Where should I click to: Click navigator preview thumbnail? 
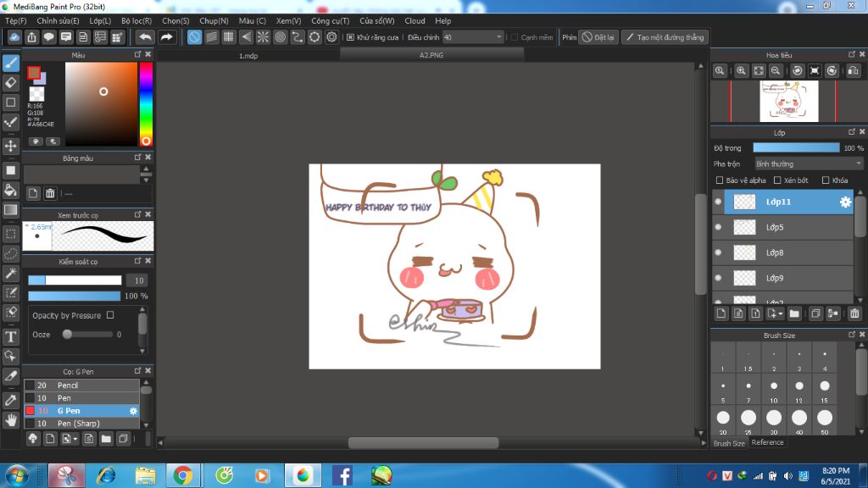789,102
